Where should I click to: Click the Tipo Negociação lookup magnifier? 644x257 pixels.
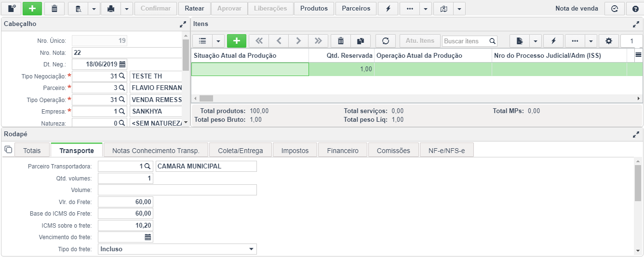click(x=122, y=76)
